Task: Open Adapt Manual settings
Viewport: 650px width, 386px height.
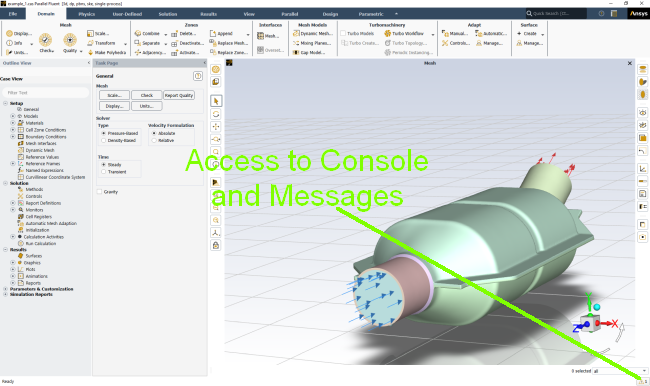Action: pos(455,34)
